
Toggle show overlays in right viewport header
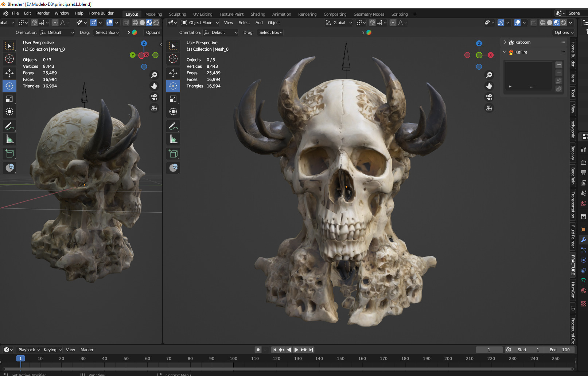coord(517,23)
